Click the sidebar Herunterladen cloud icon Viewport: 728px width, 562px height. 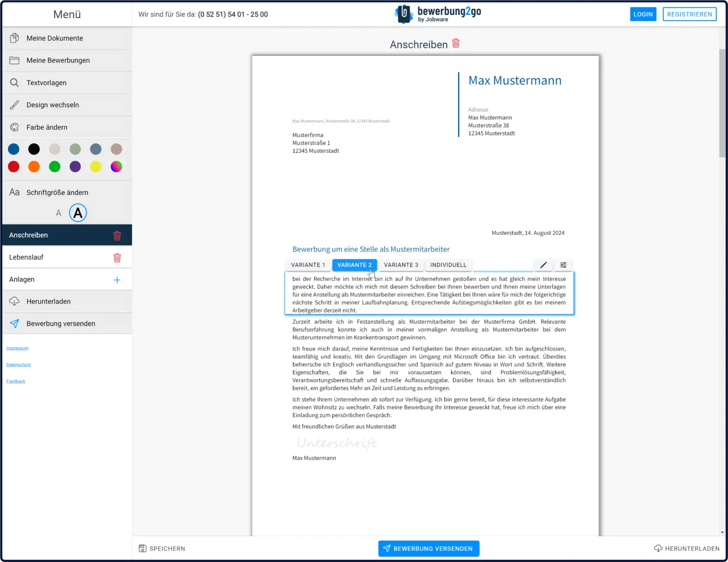14,301
